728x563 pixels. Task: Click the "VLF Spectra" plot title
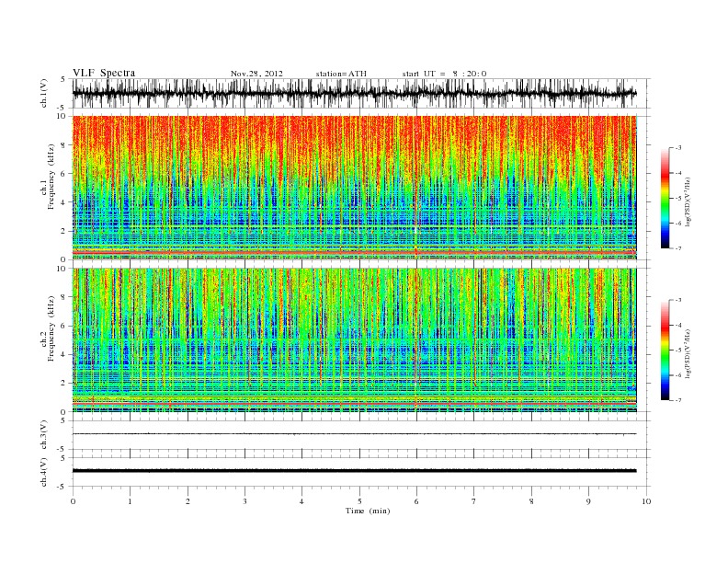104,73
